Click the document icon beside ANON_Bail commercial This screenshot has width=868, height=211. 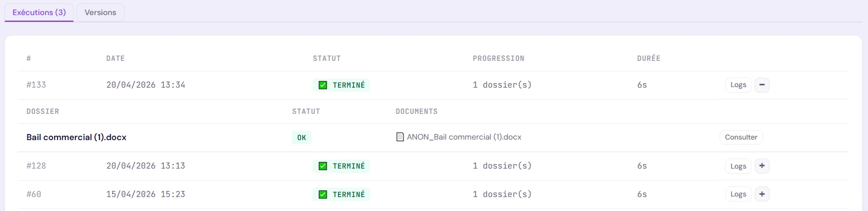(x=400, y=137)
